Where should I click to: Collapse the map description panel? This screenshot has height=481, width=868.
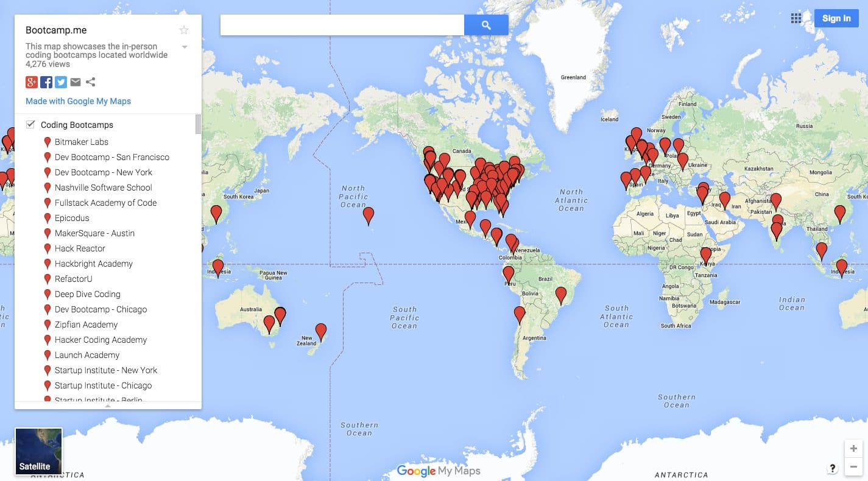(x=184, y=46)
